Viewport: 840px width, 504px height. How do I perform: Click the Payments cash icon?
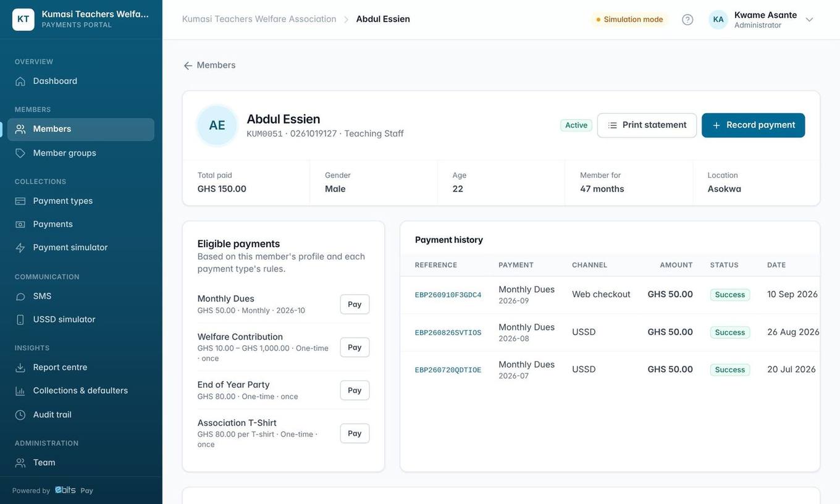click(x=20, y=224)
